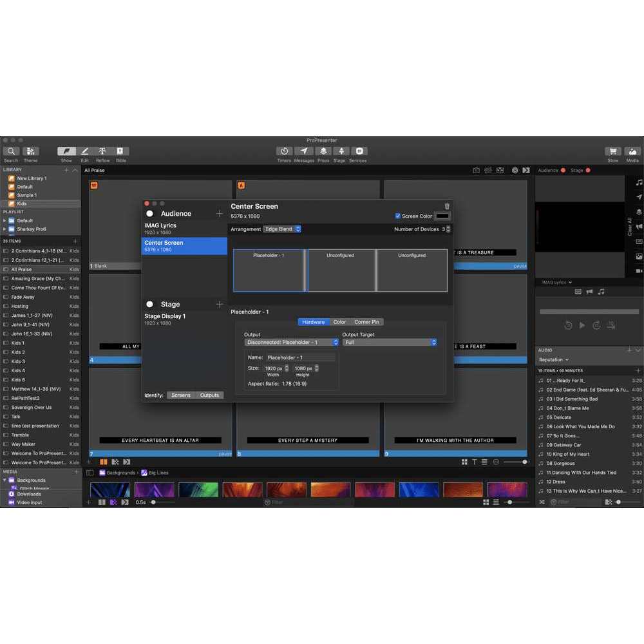Open the Bible icon in toolbar
This screenshot has height=644, width=644.
pyautogui.click(x=120, y=151)
